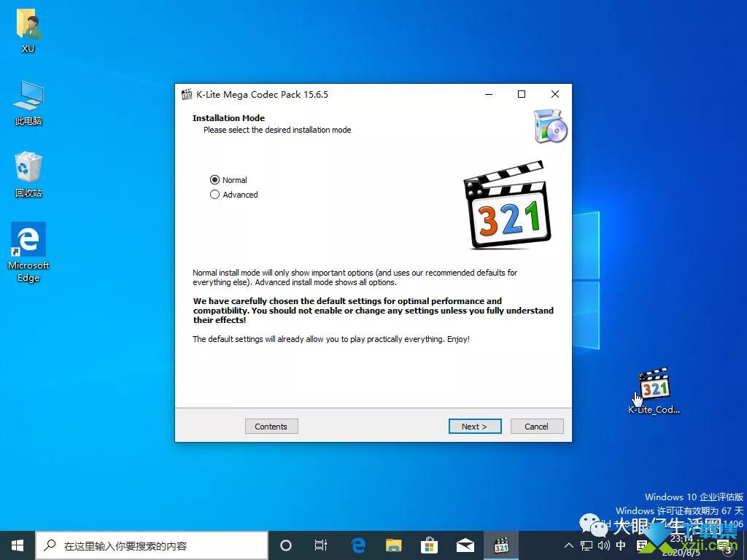
Task: Click the 'Enjoy!' default settings sentence
Action: click(x=331, y=339)
